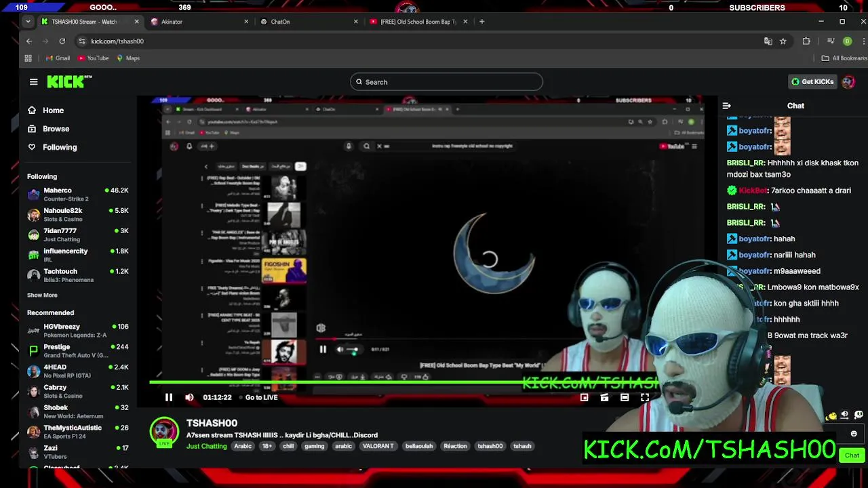Open the clip creation icon on player

pos(604,398)
